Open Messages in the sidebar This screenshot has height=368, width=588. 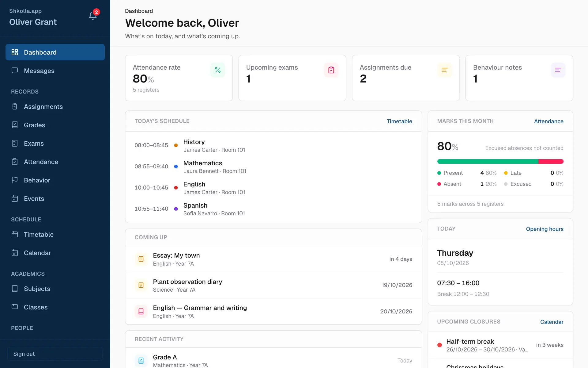[x=55, y=71]
